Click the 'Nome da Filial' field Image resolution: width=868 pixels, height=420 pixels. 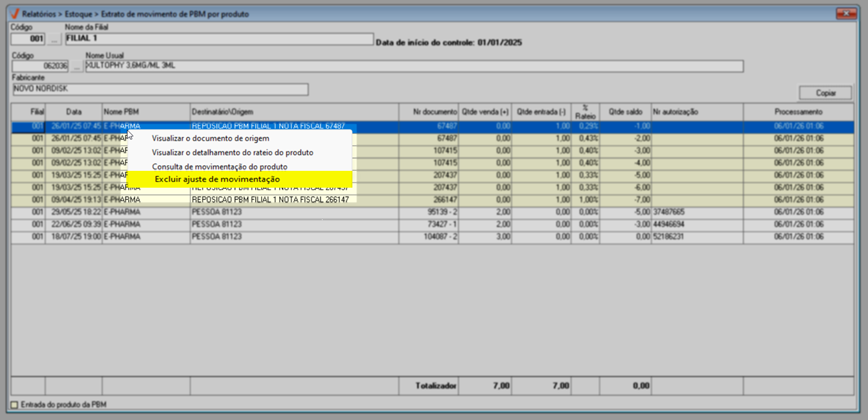[x=219, y=39]
